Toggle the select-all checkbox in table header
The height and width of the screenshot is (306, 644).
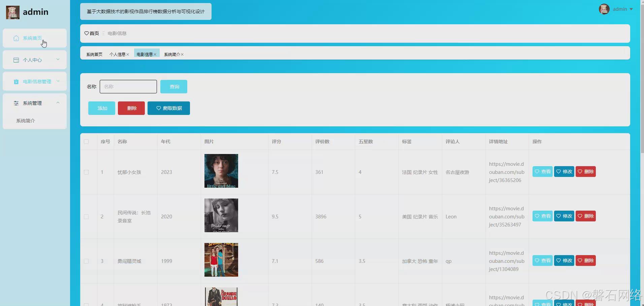[x=86, y=142]
